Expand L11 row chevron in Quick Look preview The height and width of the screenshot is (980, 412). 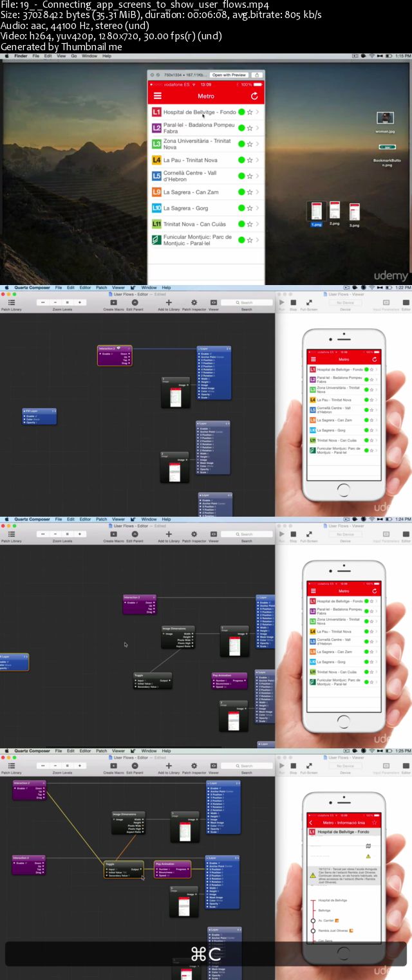pyautogui.click(x=258, y=224)
